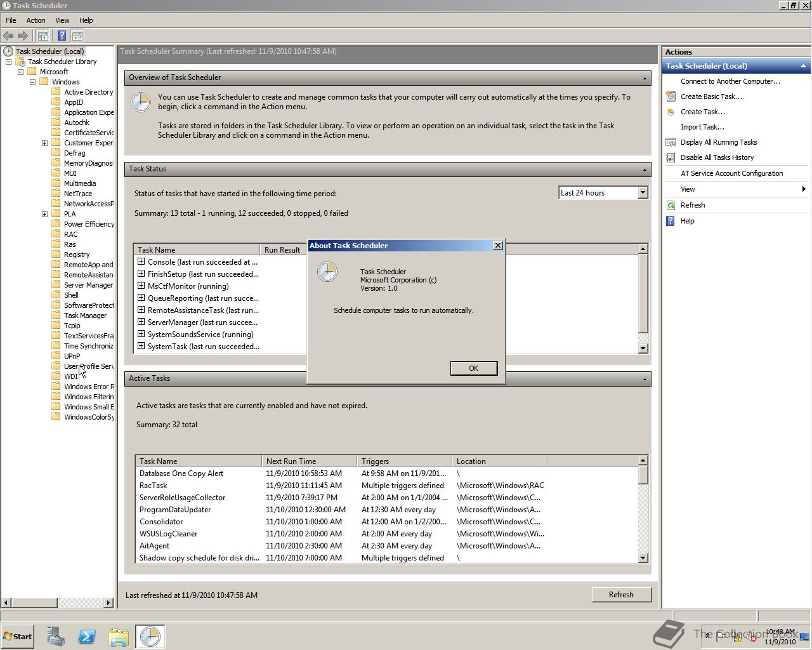Collapse the Microsoft tree node

pyautogui.click(x=20, y=72)
